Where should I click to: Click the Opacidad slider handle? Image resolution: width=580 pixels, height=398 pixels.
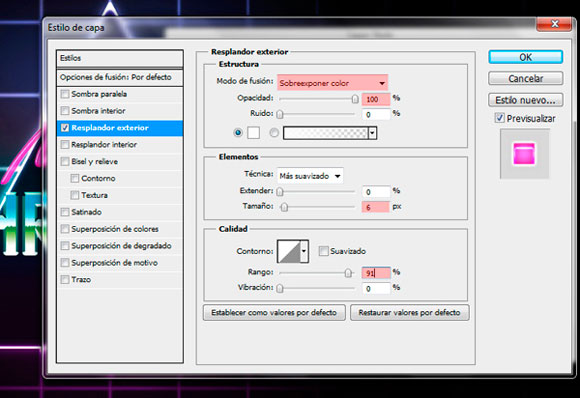tap(355, 99)
